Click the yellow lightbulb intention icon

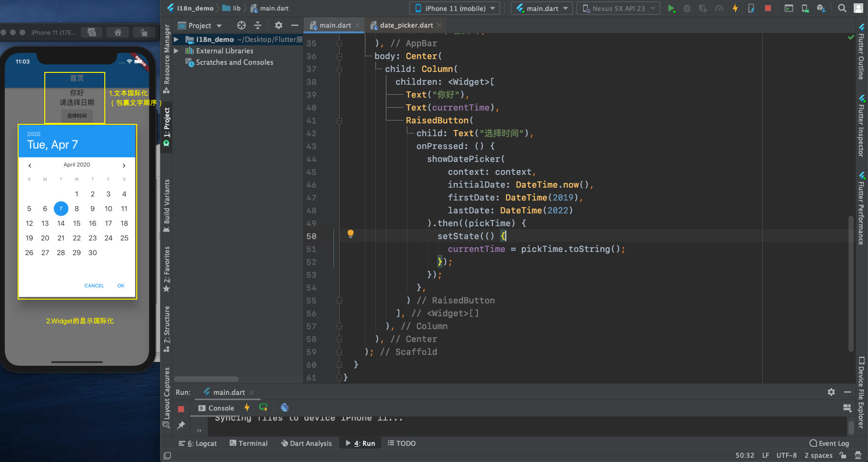tap(350, 234)
